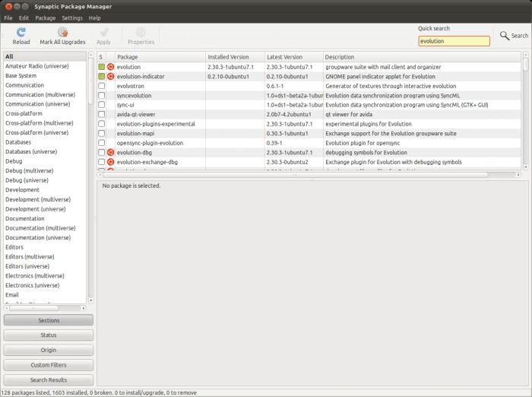This screenshot has height=397, width=532.
Task: Open the Help menu
Action: [x=95, y=18]
